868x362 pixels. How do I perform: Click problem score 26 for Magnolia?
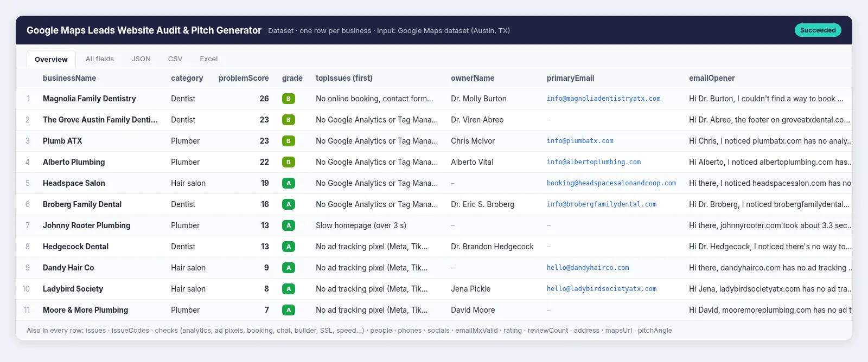pyautogui.click(x=264, y=99)
